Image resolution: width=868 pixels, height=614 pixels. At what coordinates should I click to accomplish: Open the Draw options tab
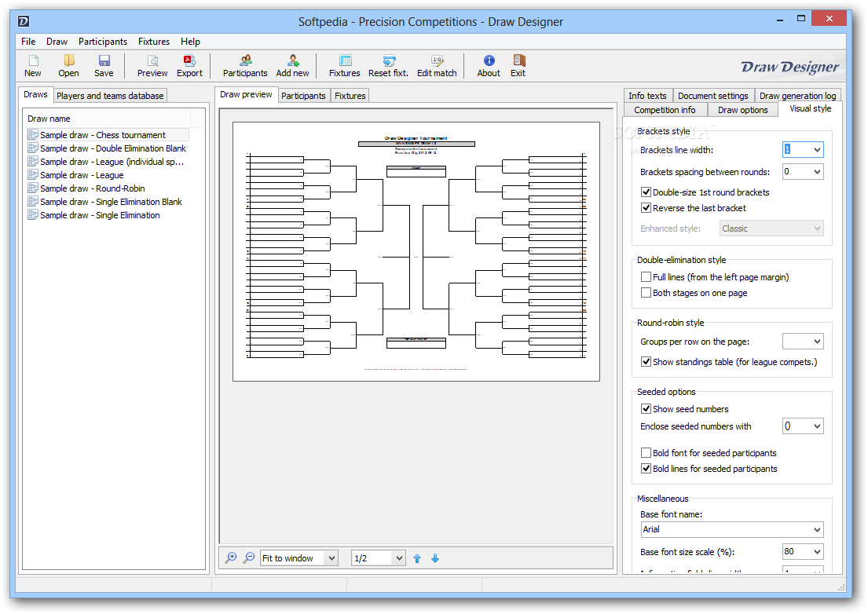[743, 109]
